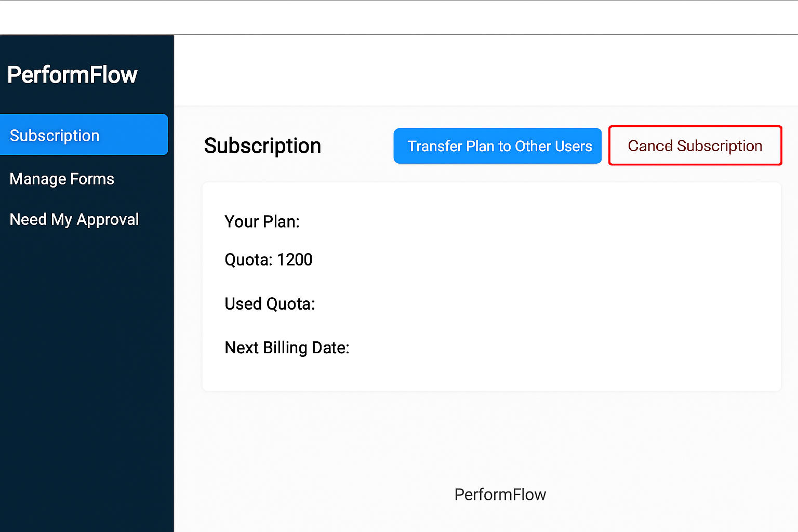
Task: Click the PerformFlow footer text
Action: click(x=500, y=495)
